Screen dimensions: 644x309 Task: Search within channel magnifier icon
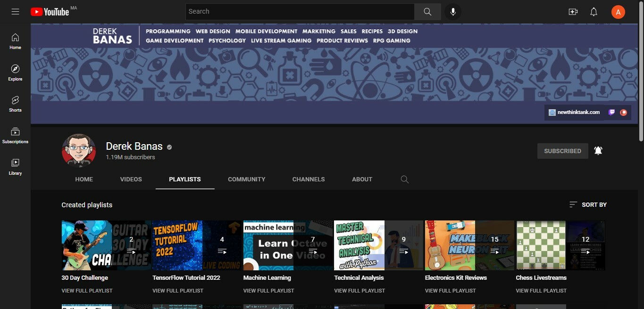[405, 179]
